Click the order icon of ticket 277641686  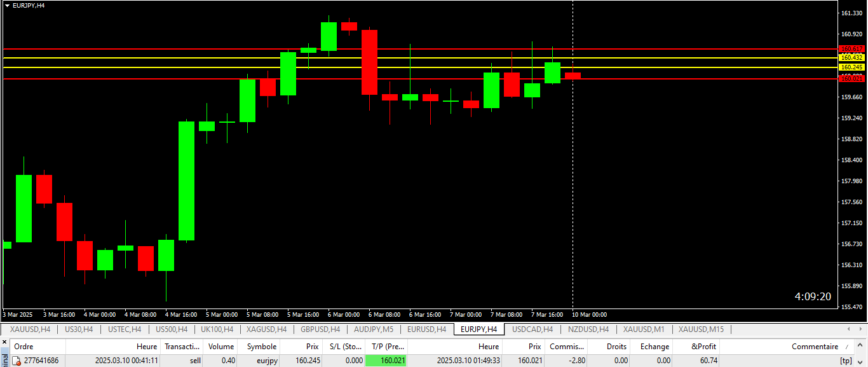pyautogui.click(x=17, y=361)
